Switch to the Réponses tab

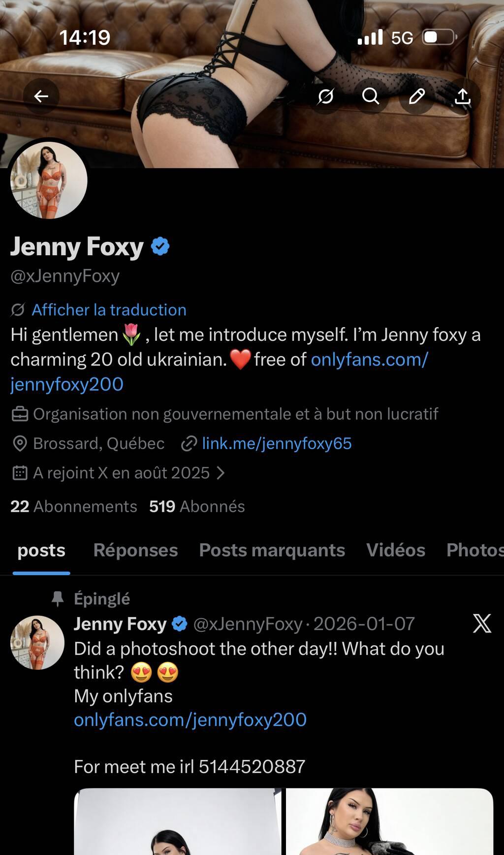tap(135, 550)
